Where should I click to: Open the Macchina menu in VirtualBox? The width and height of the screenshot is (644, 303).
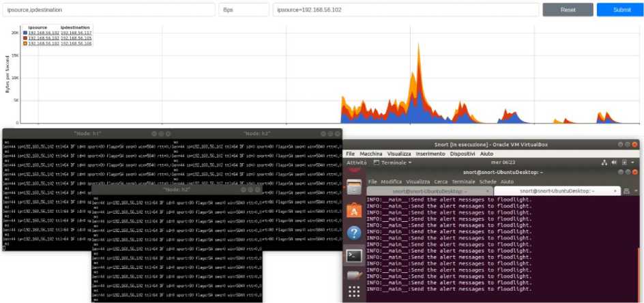point(371,154)
